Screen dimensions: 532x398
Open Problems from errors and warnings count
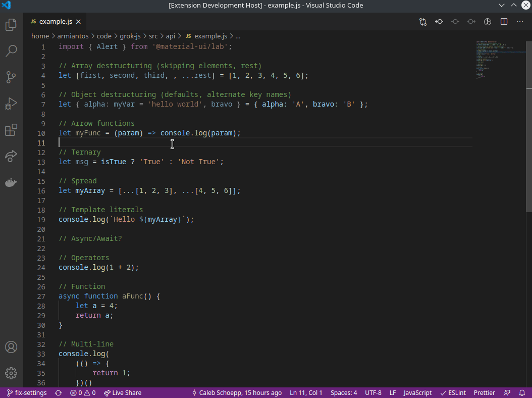(83, 393)
